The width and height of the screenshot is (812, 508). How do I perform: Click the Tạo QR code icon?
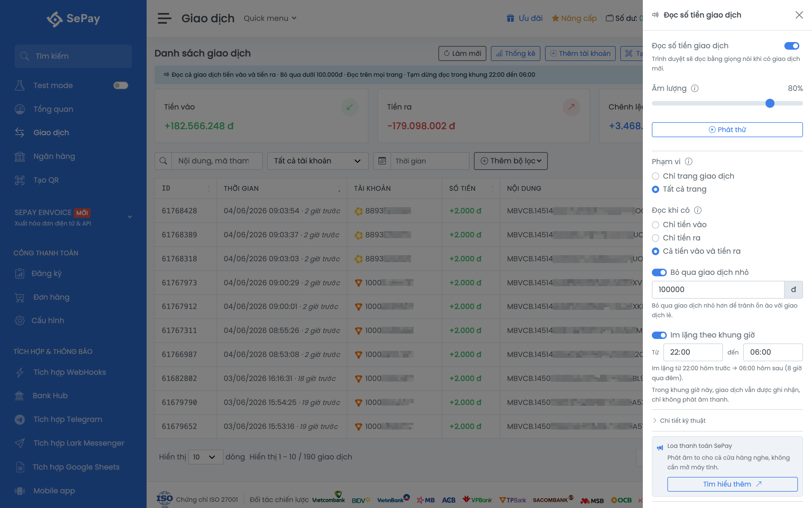(20, 180)
